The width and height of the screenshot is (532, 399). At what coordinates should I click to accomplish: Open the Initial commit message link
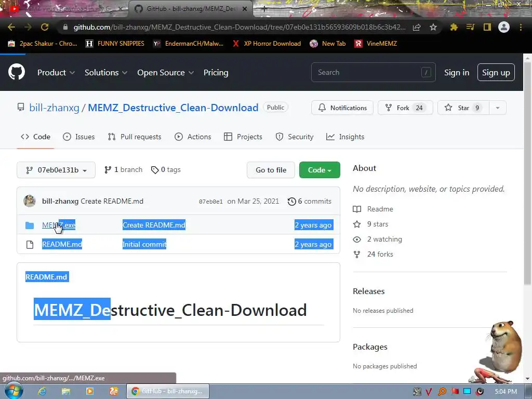[x=144, y=244]
